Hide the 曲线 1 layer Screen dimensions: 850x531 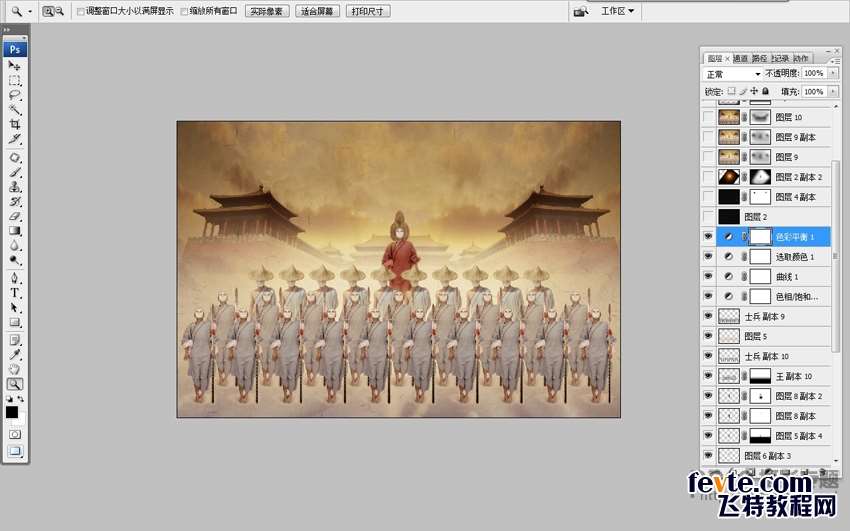point(708,276)
